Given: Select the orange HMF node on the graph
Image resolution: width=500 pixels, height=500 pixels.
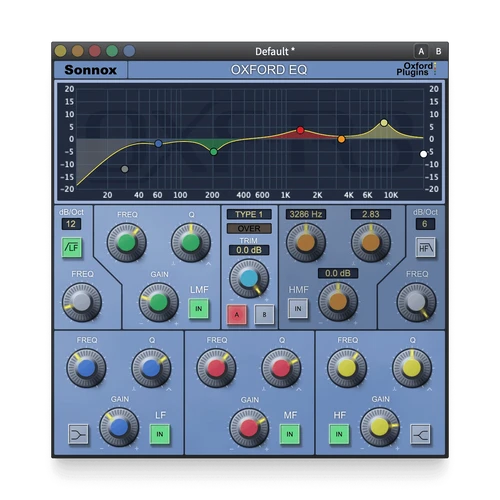Looking at the screenshot, I should point(341,139).
